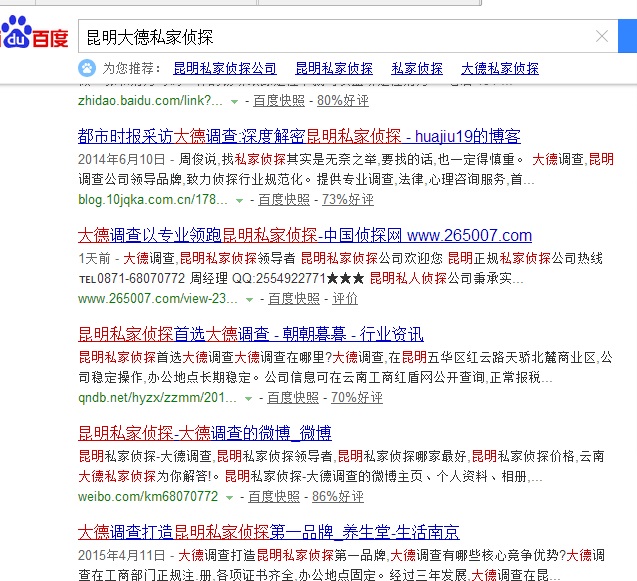The width and height of the screenshot is (637, 581).
Task: Expand dropdown arrow next to zhidao.baidu.com link
Action: (x=234, y=102)
